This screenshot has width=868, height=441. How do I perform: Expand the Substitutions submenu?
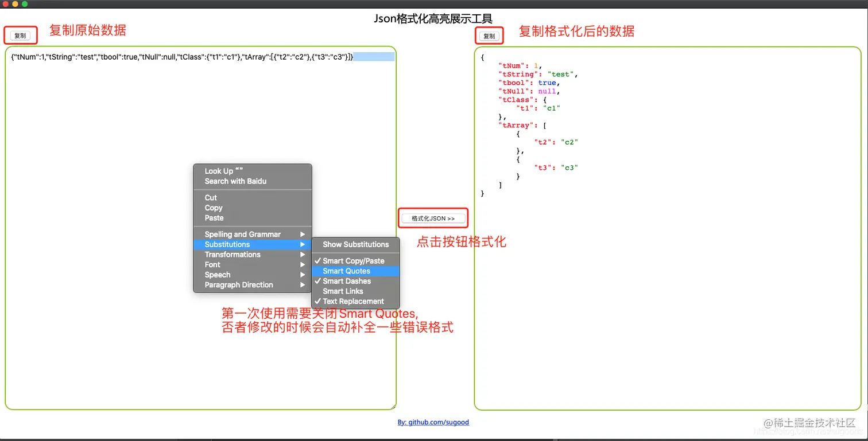[227, 244]
